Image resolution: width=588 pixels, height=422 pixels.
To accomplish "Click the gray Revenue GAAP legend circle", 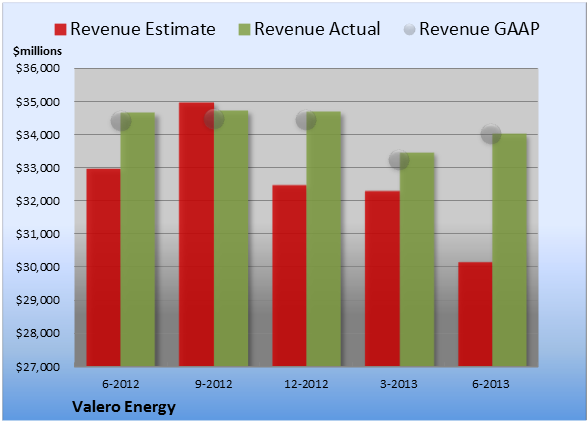I will [409, 29].
